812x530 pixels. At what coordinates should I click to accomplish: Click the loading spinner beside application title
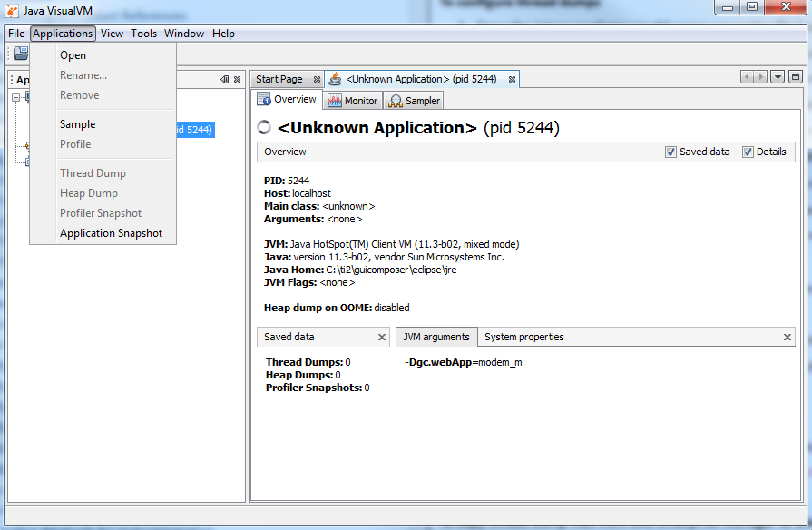click(264, 127)
